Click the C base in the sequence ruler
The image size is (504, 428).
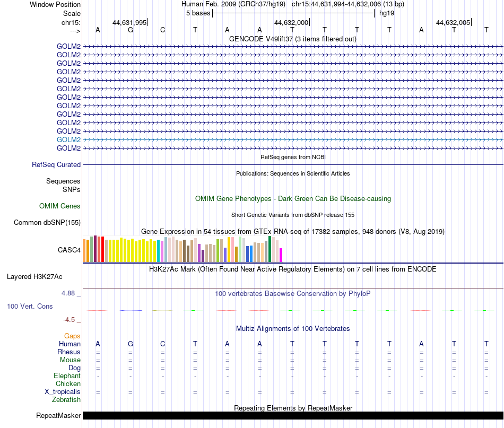[x=163, y=30]
